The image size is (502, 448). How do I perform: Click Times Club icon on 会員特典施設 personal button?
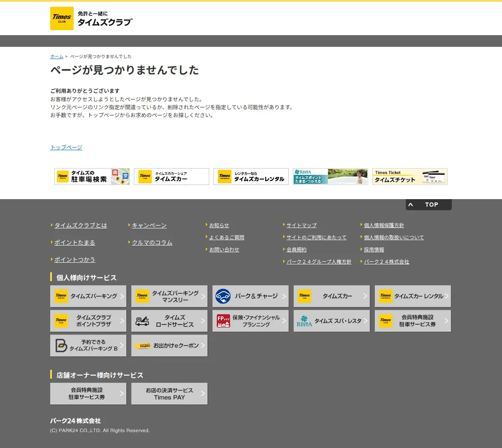386,321
